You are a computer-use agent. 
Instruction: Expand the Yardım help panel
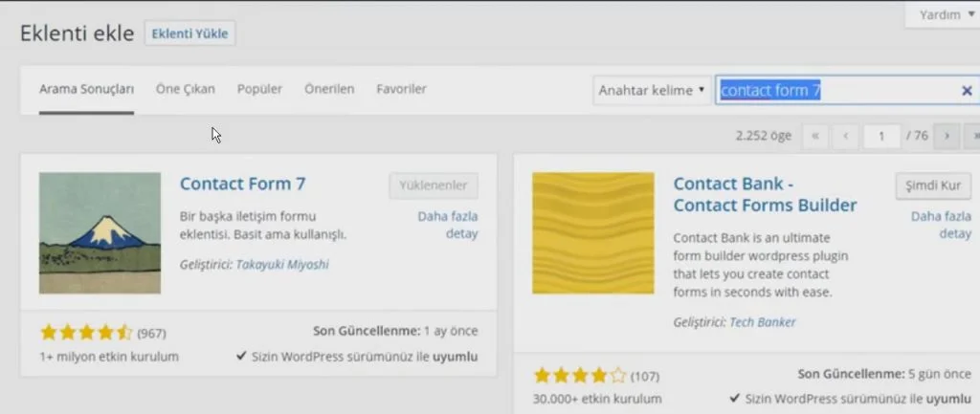click(940, 14)
